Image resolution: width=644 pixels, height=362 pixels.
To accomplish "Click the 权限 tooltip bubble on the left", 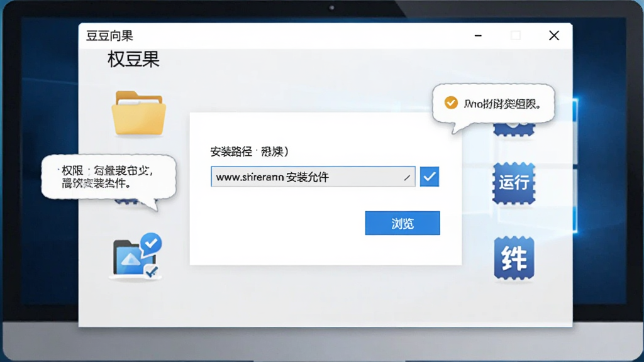I will click(108, 177).
